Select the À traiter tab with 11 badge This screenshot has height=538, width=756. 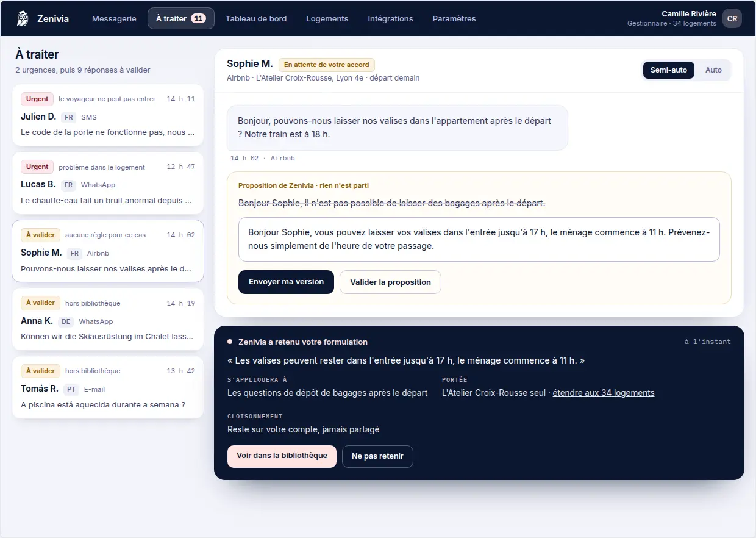click(x=181, y=18)
